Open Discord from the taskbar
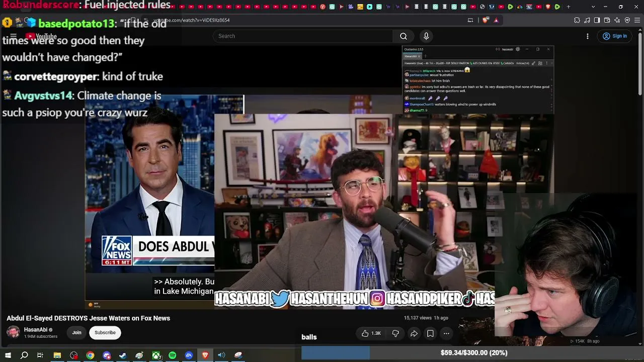 coord(107,355)
